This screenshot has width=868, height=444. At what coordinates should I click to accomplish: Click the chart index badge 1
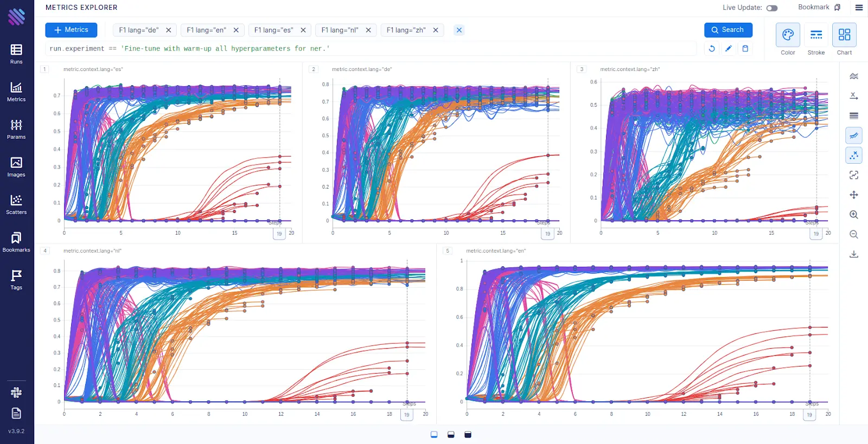44,69
